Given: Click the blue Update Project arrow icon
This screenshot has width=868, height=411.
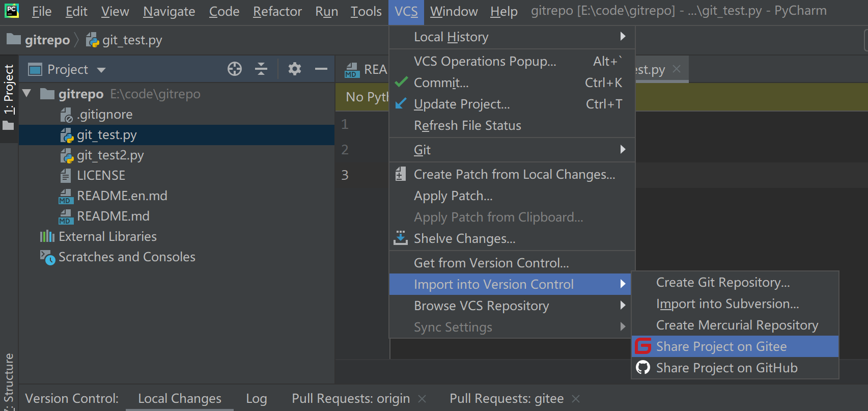Looking at the screenshot, I should pyautogui.click(x=401, y=103).
